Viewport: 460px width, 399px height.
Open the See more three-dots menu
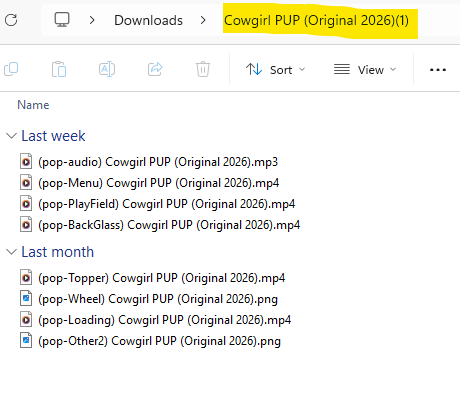pos(438,70)
